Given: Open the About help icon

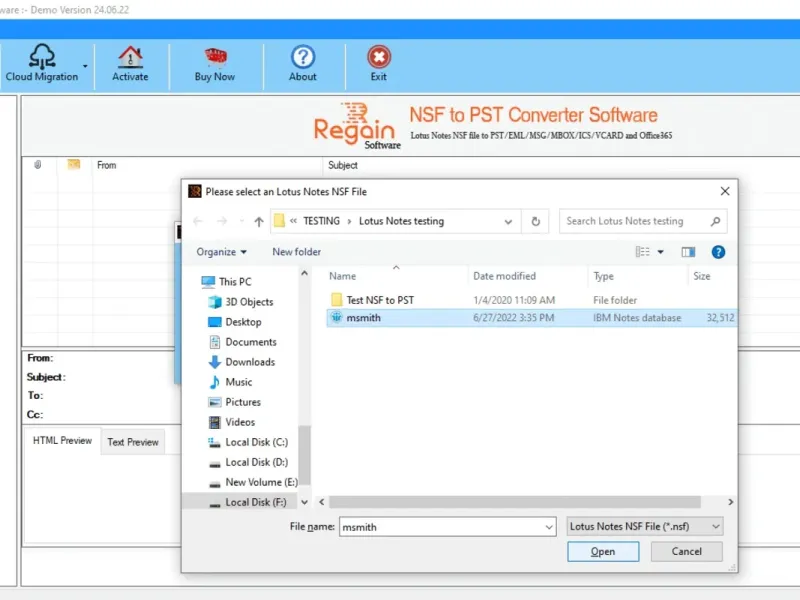Looking at the screenshot, I should point(303,57).
